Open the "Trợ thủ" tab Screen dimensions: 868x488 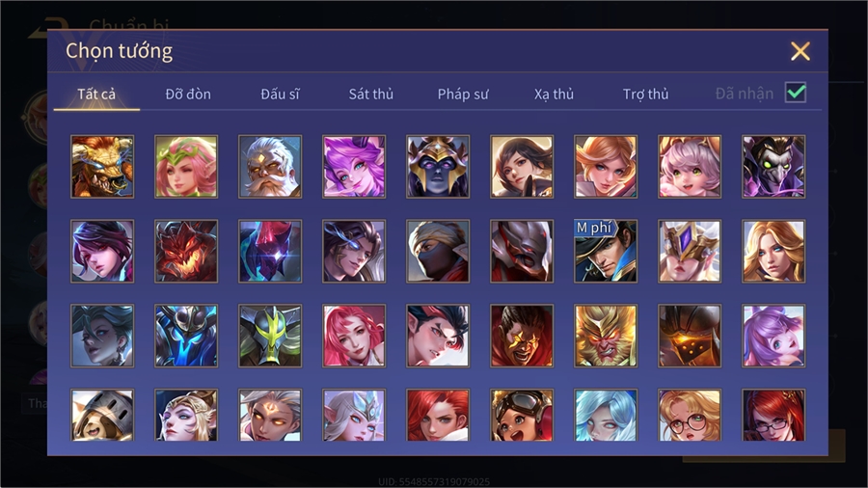645,95
